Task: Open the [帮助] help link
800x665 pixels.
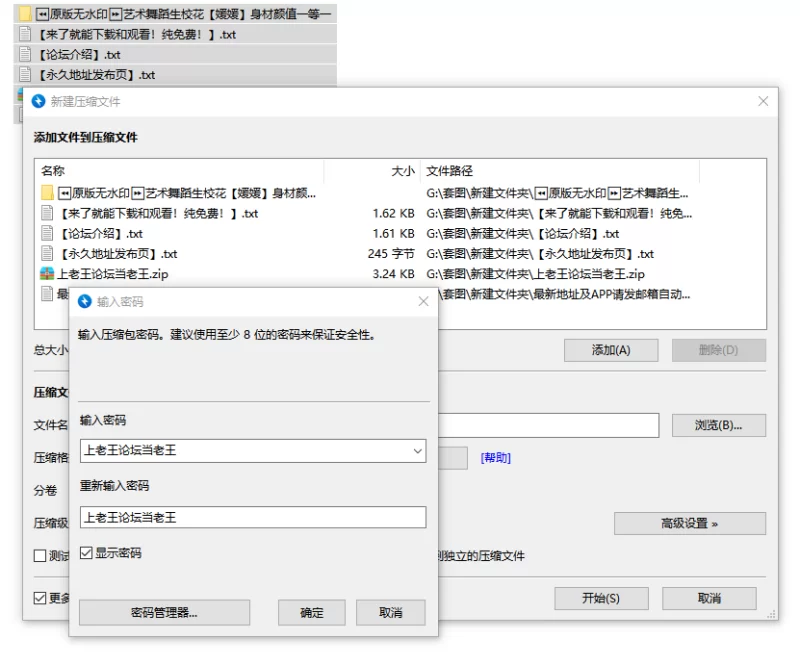Action: [495, 458]
